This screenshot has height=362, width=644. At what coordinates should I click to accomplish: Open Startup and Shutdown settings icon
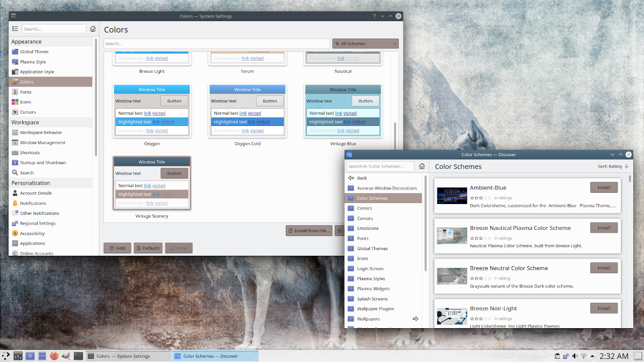[15, 163]
